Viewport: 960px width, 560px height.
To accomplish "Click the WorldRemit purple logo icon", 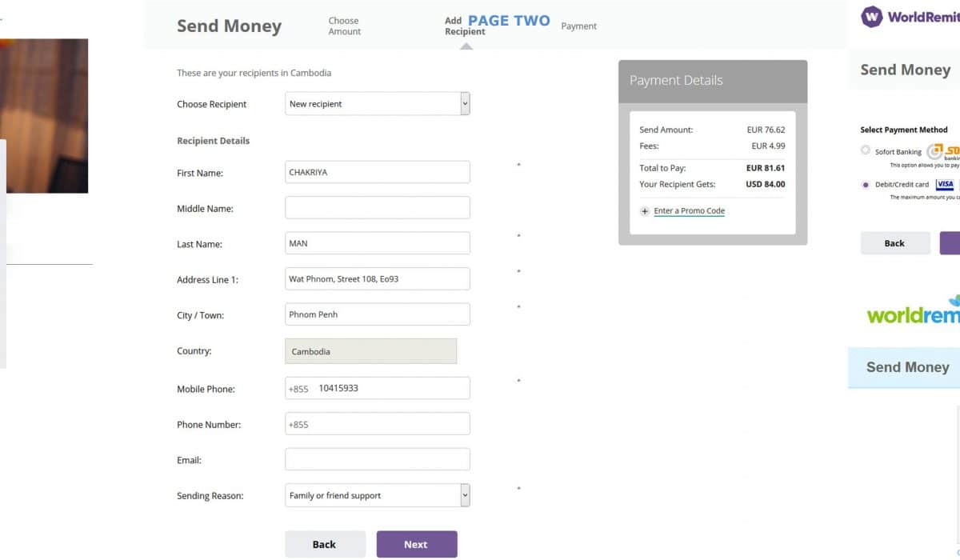I will pos(871,17).
